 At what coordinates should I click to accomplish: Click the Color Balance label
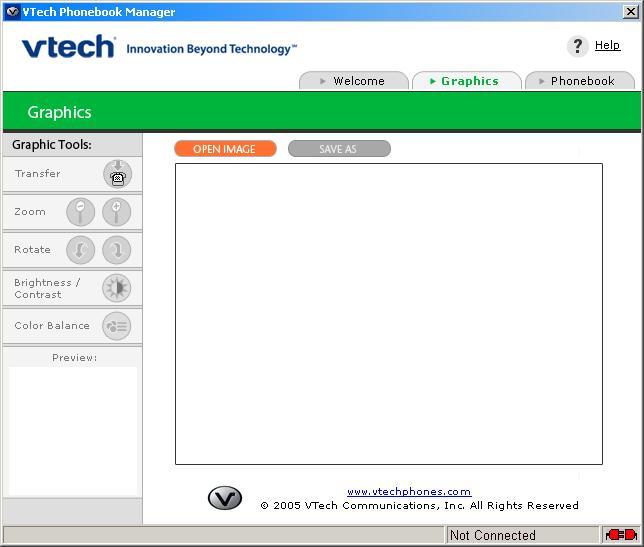point(52,326)
